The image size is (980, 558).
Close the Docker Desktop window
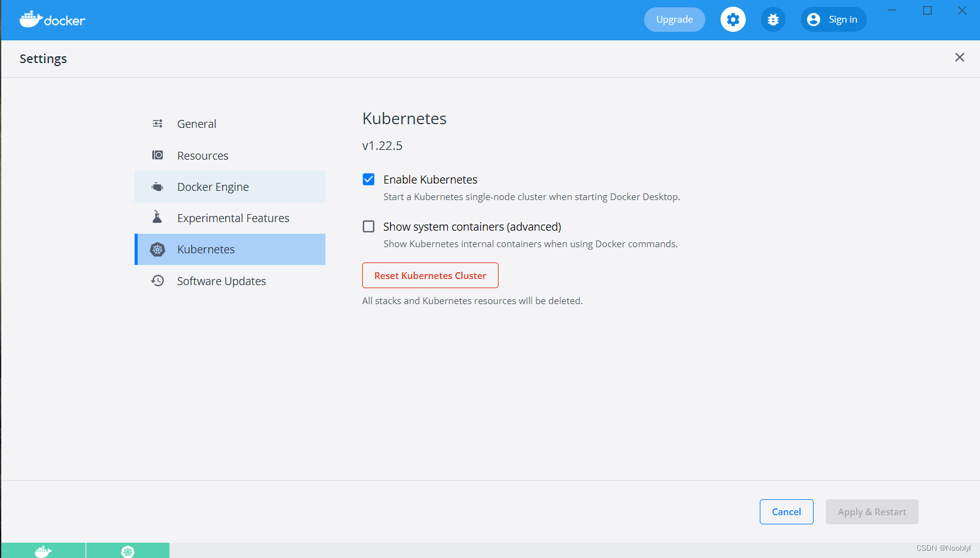click(x=962, y=10)
